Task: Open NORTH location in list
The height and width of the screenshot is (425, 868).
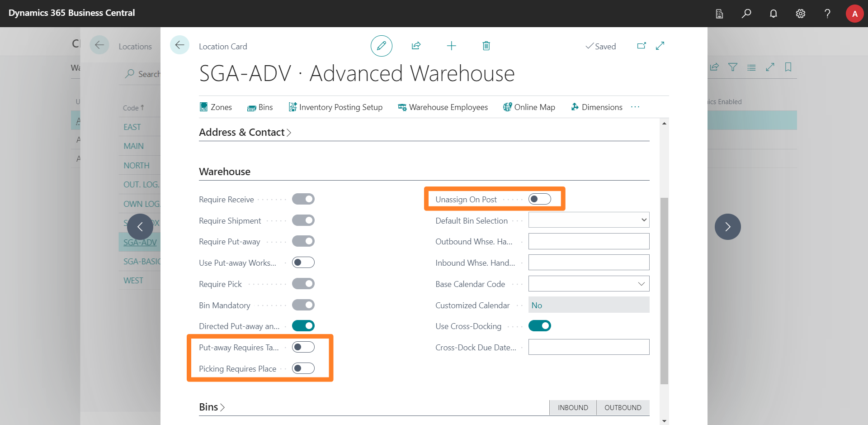Action: coord(137,166)
